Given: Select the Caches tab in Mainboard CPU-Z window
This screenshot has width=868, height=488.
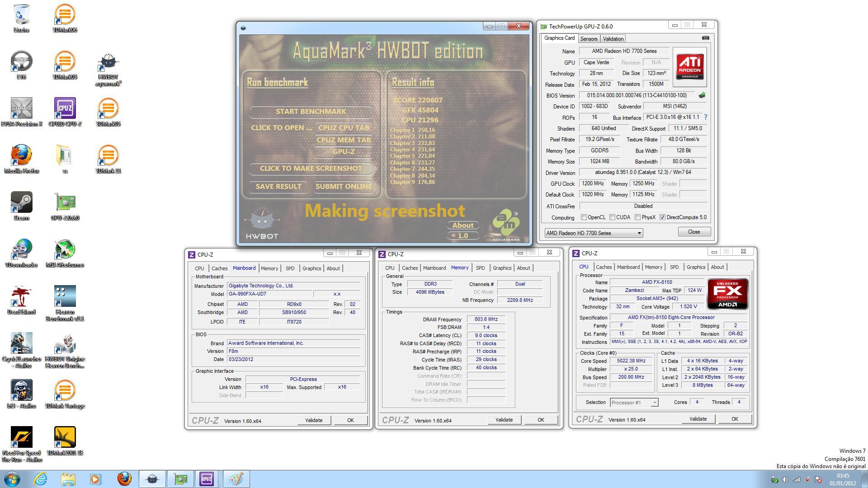Looking at the screenshot, I should point(219,268).
